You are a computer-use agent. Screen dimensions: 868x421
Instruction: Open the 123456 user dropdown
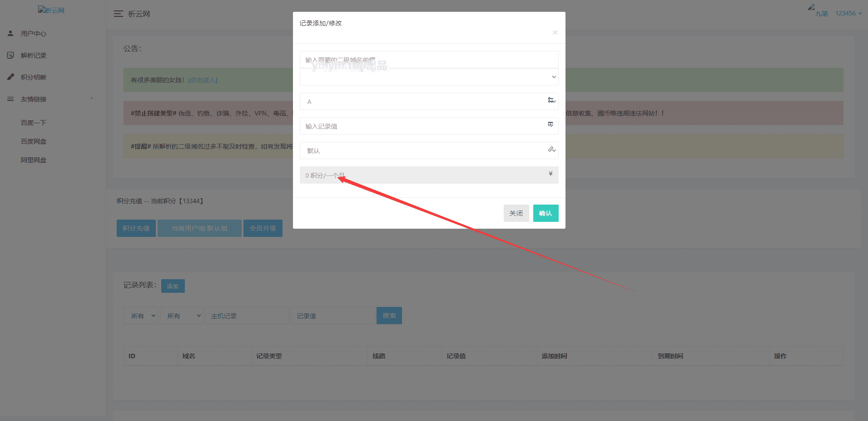848,14
